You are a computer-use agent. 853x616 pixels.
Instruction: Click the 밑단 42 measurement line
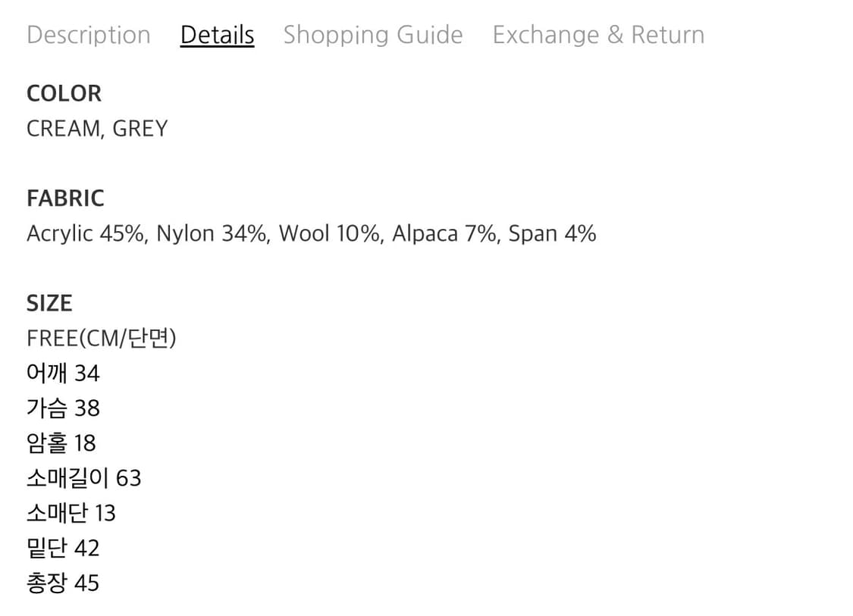63,548
